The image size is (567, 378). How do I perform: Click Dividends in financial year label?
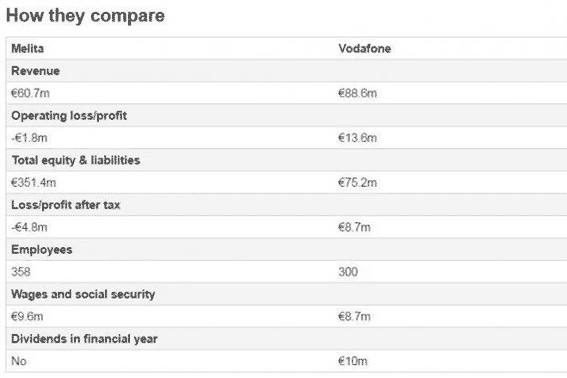85,339
